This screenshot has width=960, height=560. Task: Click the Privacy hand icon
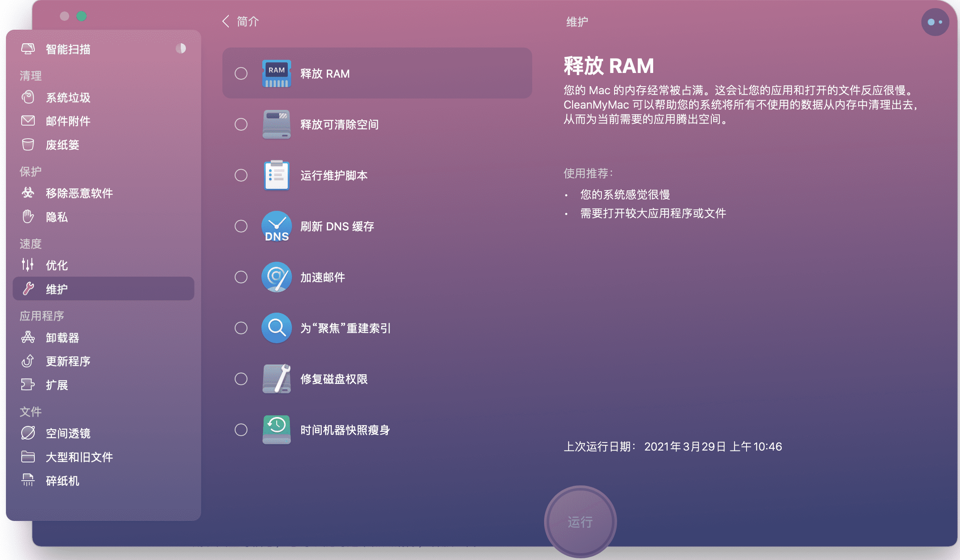(x=28, y=217)
